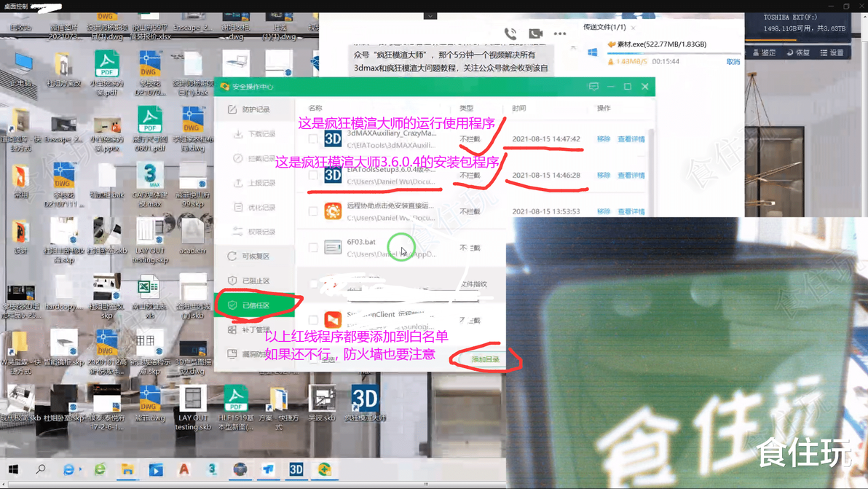The width and height of the screenshot is (868, 489).
Task: Select acad.err desktop file
Action: point(193,236)
